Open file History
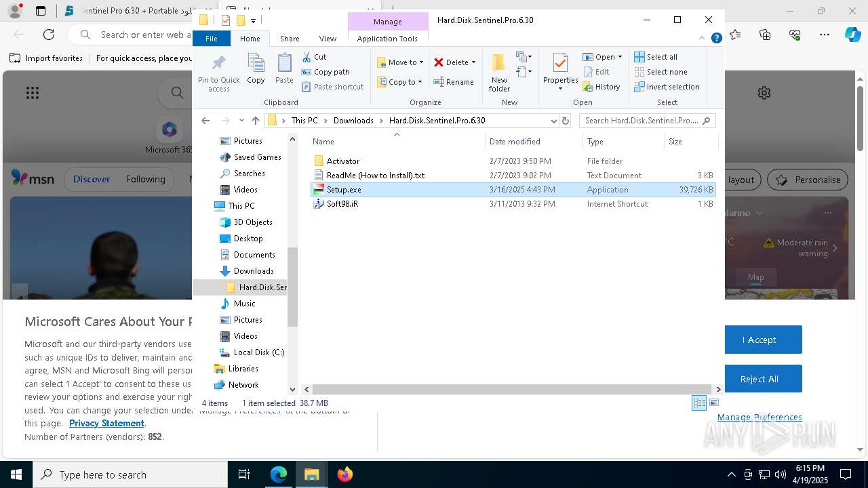 pyautogui.click(x=601, y=87)
